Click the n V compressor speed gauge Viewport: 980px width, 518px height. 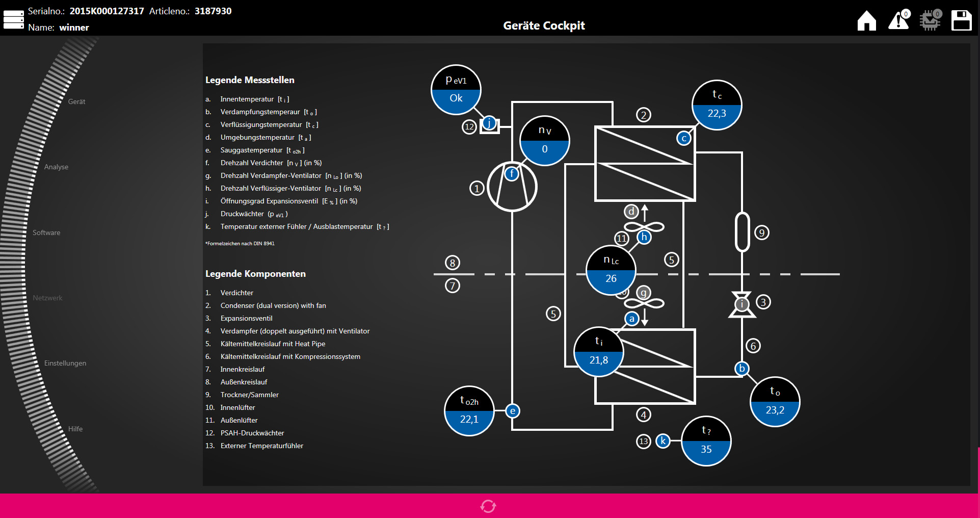pyautogui.click(x=545, y=141)
